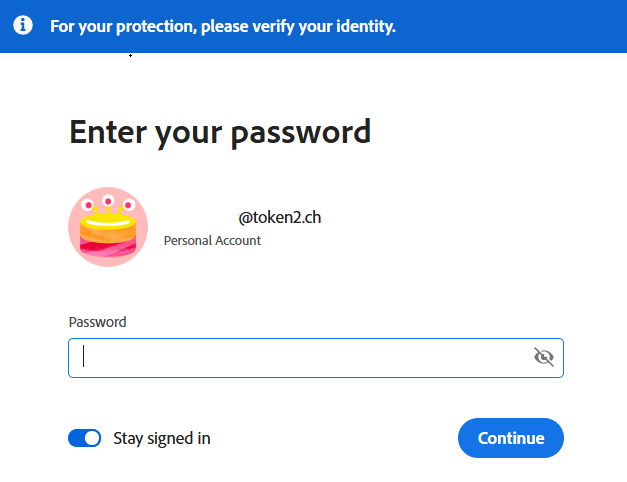Click the @token2.ch email address
The width and height of the screenshot is (627, 482).
279,217
